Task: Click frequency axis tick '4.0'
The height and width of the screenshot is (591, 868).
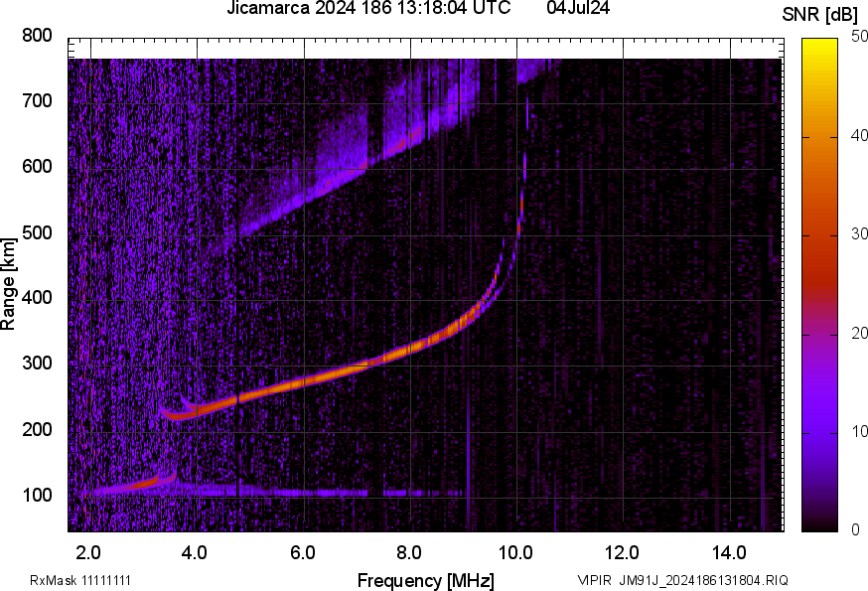Action: pos(195,553)
